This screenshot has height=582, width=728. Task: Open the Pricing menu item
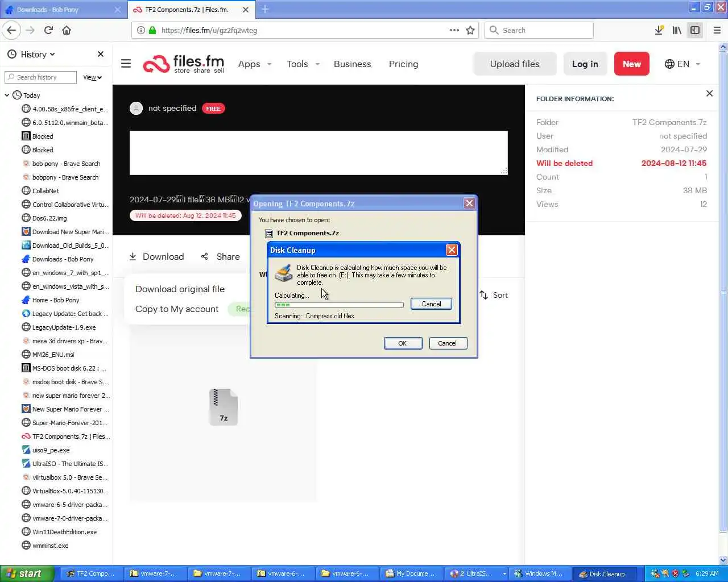coord(403,64)
